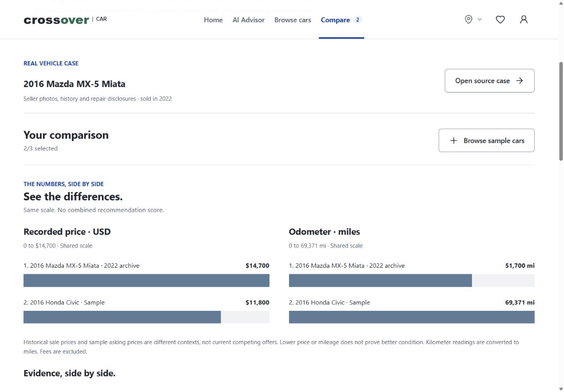Click the scrollbar down arrow

coord(561,389)
